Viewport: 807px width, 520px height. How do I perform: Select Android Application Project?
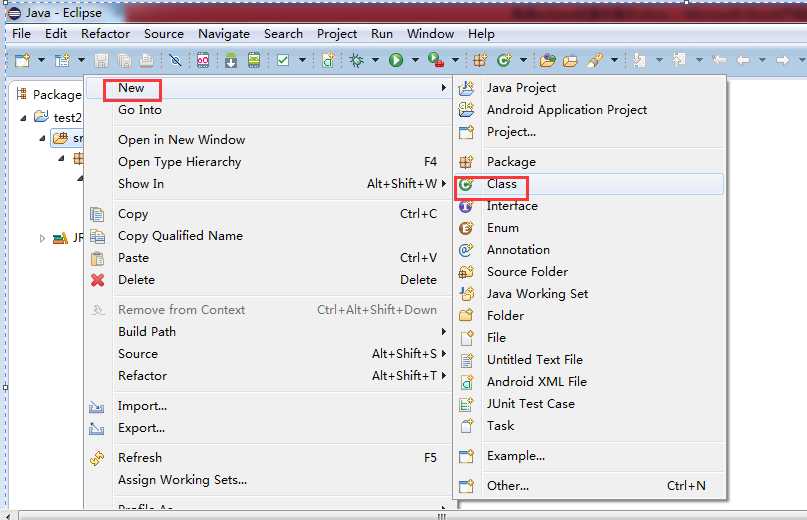(x=590, y=110)
